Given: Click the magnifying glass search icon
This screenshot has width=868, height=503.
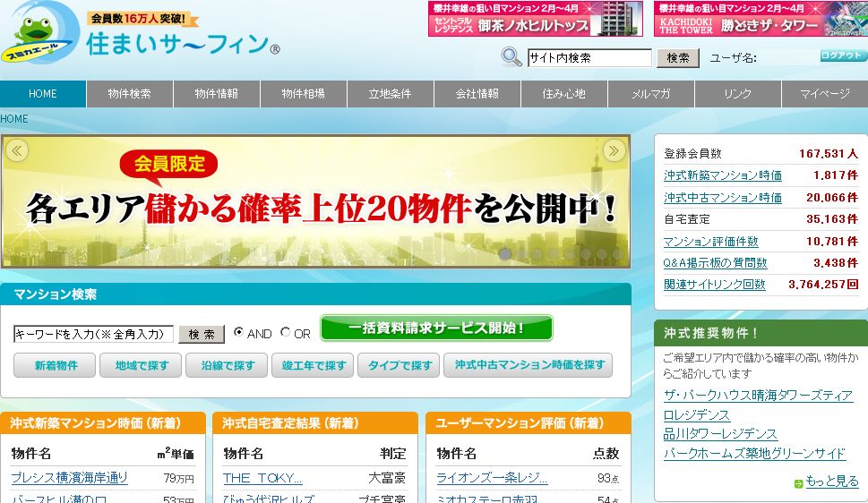Looking at the screenshot, I should tap(511, 57).
